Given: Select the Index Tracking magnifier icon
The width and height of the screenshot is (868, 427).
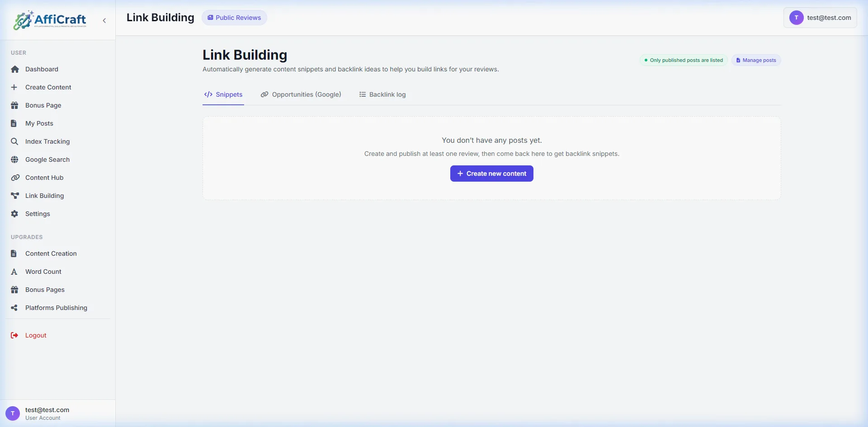Looking at the screenshot, I should [15, 141].
